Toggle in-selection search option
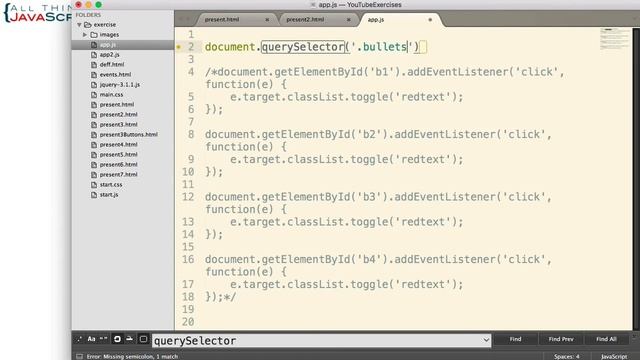 (x=129, y=339)
